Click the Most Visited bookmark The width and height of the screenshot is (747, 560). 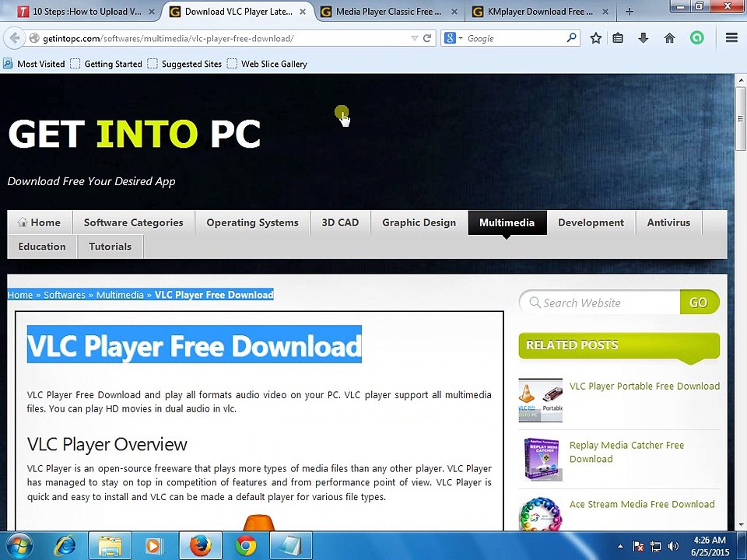pyautogui.click(x=33, y=64)
